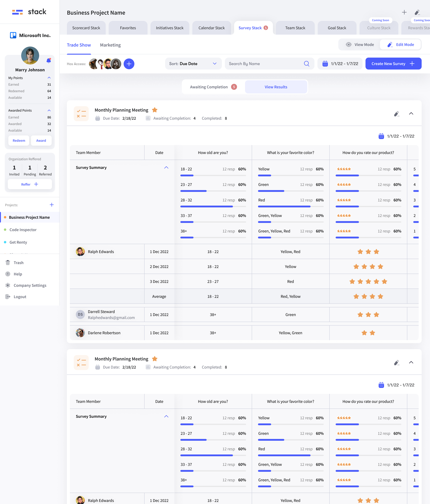
Task: Click the top-right plus icon to add a stack
Action: click(404, 12)
